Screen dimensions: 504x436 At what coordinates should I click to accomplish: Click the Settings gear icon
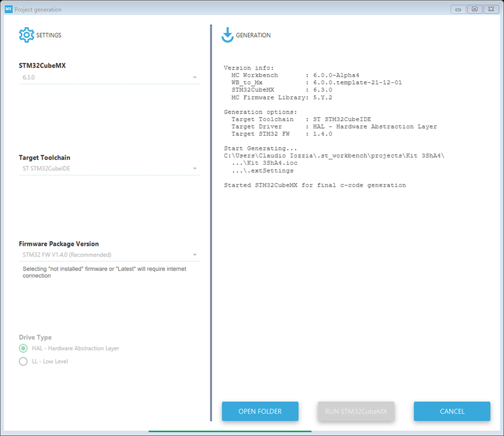(x=26, y=35)
